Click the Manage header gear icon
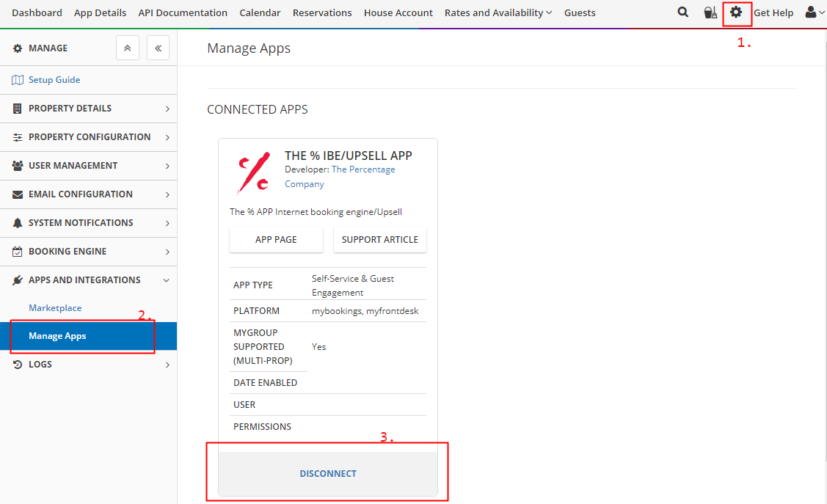The height and width of the screenshot is (504, 827). [x=18, y=48]
